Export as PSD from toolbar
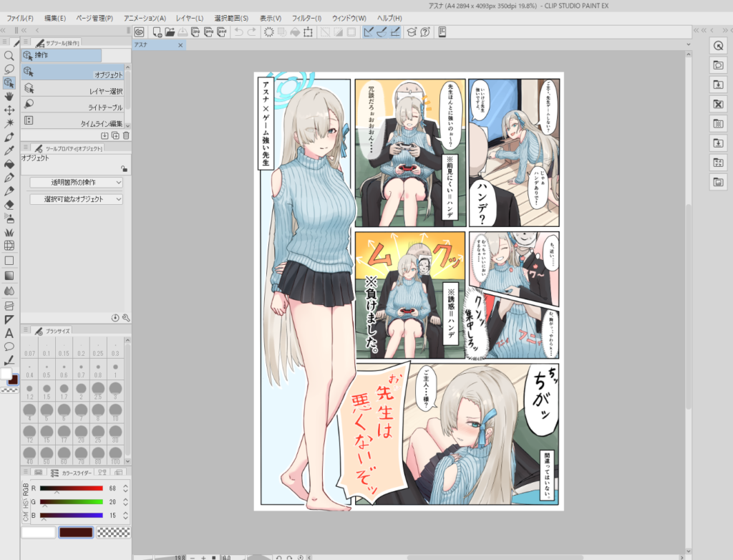 pos(222,32)
